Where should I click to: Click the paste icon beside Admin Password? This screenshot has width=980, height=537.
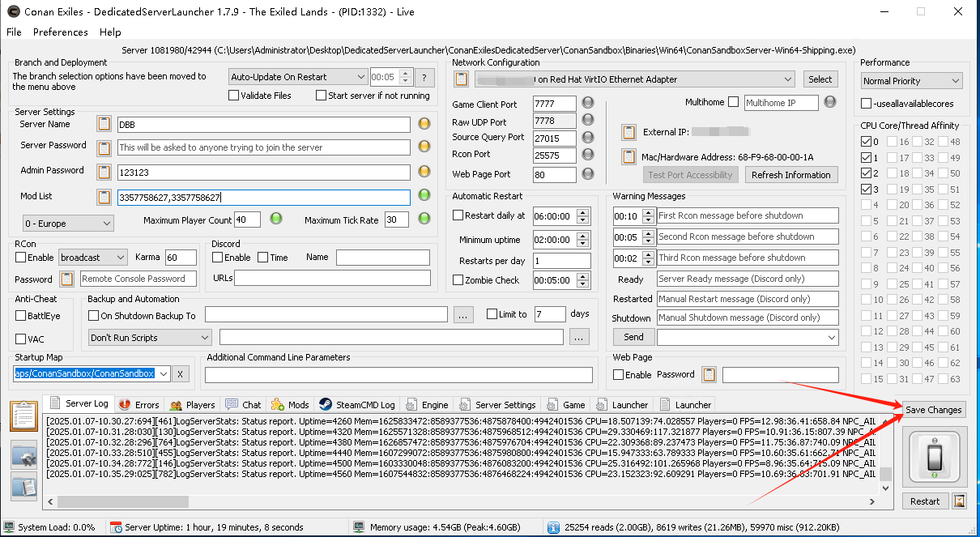tap(104, 173)
